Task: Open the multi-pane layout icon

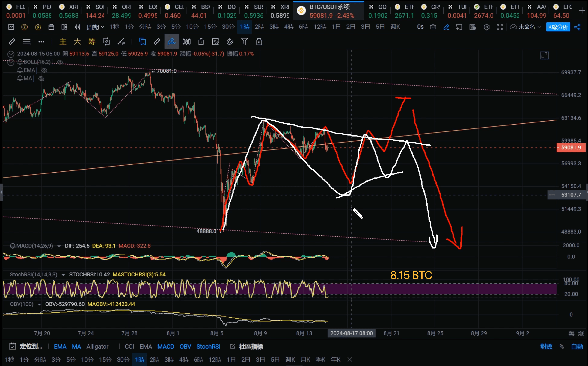Action: click(64, 27)
